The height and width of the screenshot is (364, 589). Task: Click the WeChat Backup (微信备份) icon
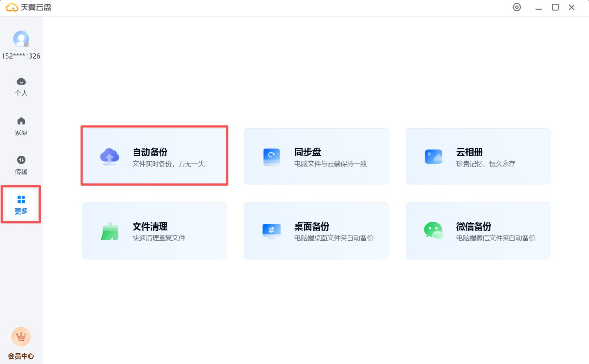(x=433, y=231)
